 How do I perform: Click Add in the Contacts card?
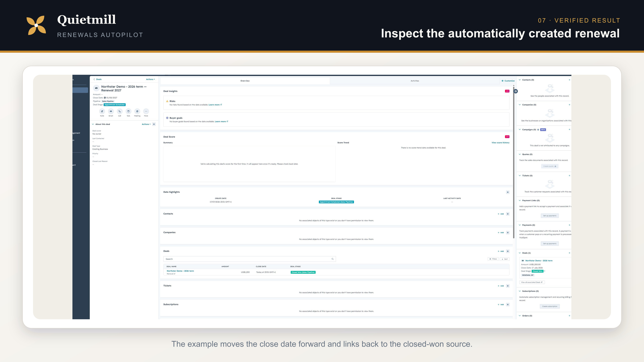pyautogui.click(x=501, y=214)
